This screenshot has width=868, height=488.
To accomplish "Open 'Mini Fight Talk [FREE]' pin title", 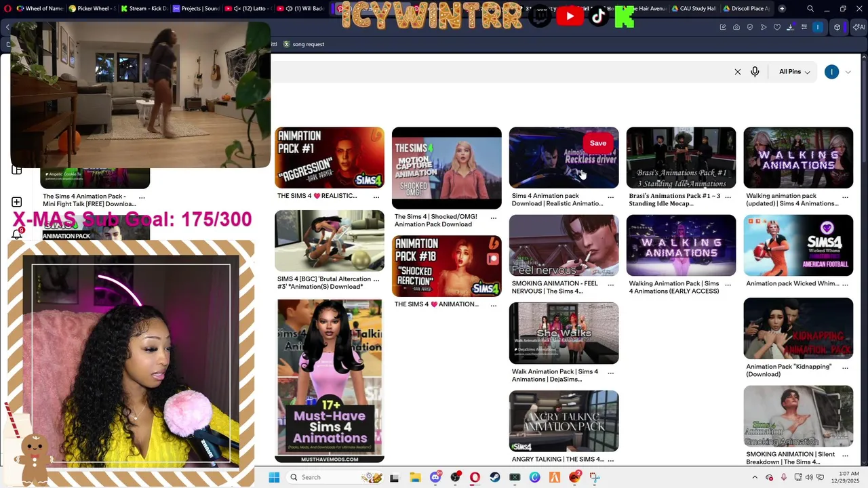I will click(x=89, y=200).
